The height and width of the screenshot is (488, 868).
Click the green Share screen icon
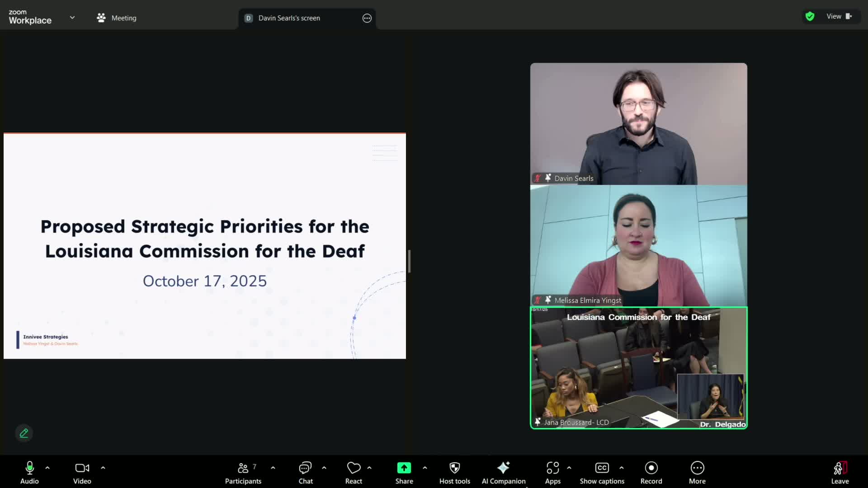pos(404,468)
